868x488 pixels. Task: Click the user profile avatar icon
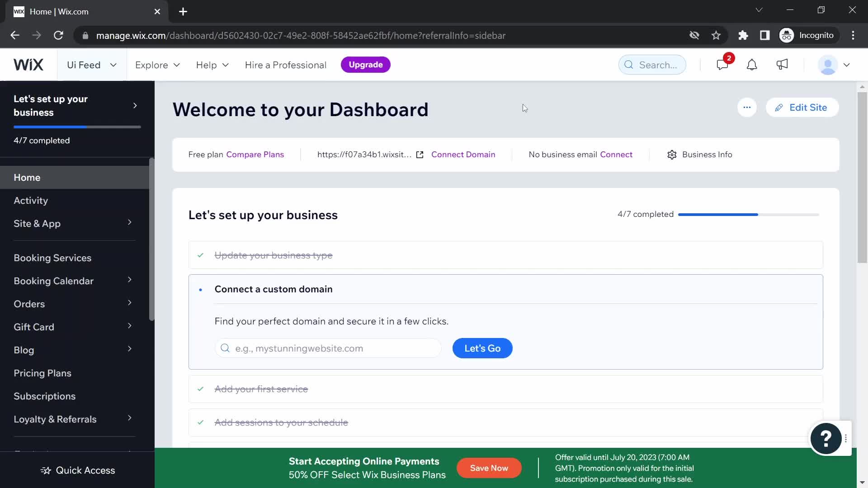point(829,64)
